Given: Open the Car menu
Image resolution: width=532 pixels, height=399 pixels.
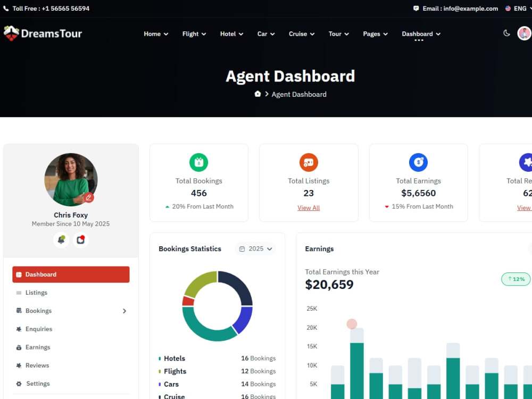Looking at the screenshot, I should (266, 34).
